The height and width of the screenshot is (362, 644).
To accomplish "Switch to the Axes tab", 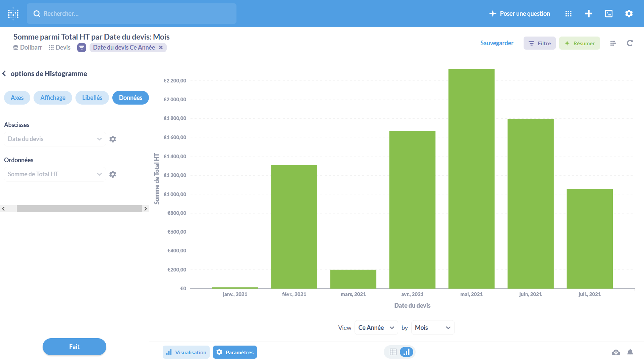I will point(17,98).
